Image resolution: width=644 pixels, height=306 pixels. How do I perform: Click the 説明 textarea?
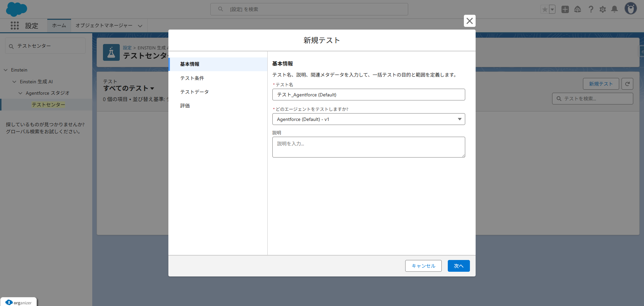coord(369,147)
